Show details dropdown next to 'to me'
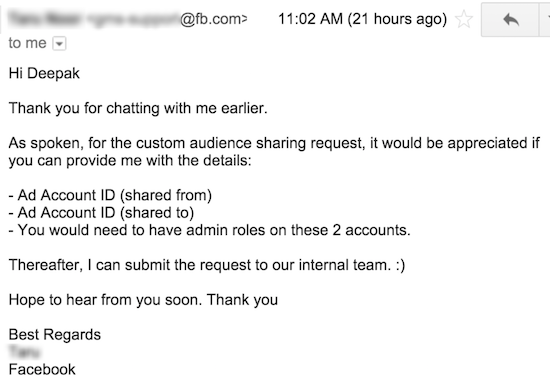 [x=59, y=44]
